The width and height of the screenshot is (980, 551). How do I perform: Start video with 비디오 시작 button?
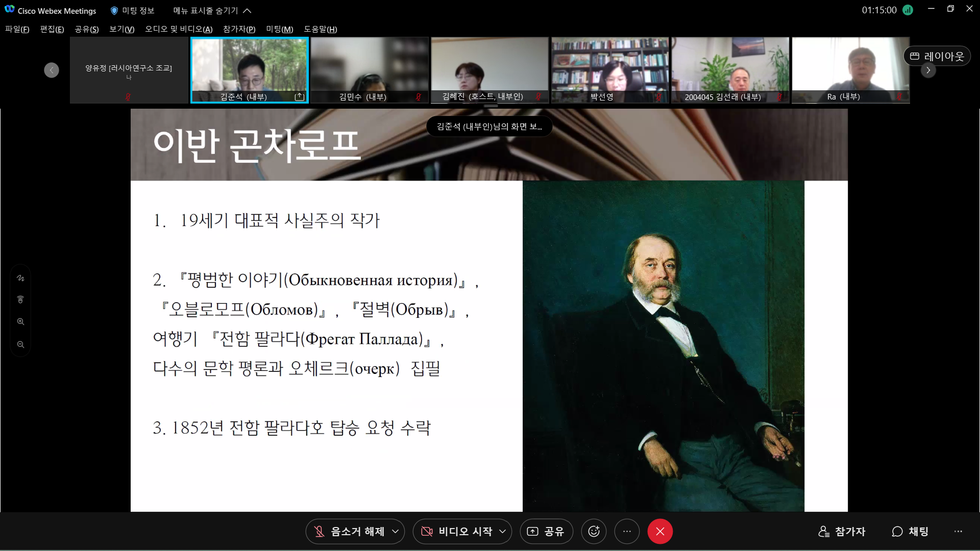[457, 532]
